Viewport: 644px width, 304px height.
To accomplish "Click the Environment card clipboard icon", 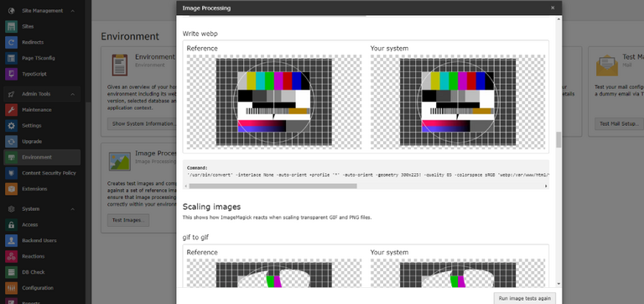I will click(120, 65).
